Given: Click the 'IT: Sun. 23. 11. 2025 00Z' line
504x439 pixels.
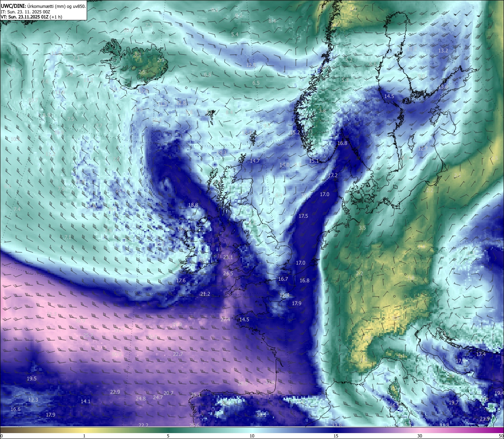Looking at the screenshot, I should coord(25,12).
